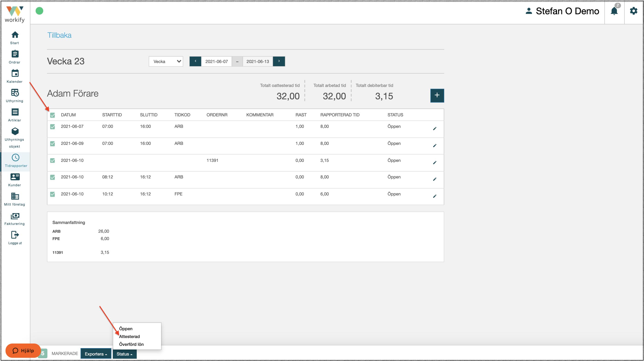This screenshot has height=361, width=644.
Task: Click 11391 in Sammanfattning summary
Action: point(58,252)
